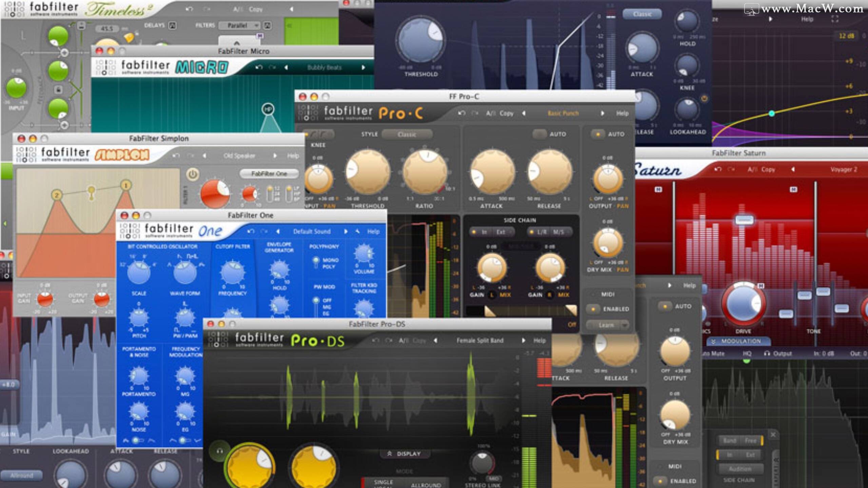Click Help in the Pro-C header
Viewport: 868px width, 488px height.
[x=622, y=113]
